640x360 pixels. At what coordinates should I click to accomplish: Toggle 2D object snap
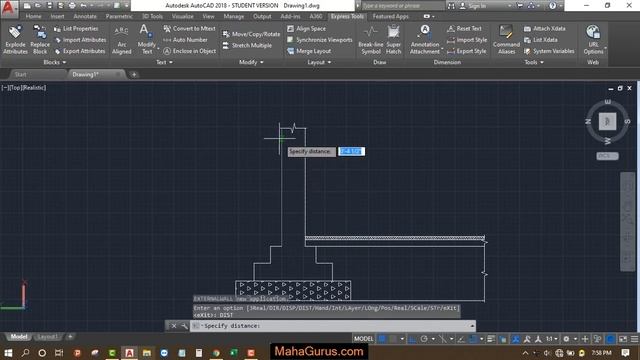point(473,339)
